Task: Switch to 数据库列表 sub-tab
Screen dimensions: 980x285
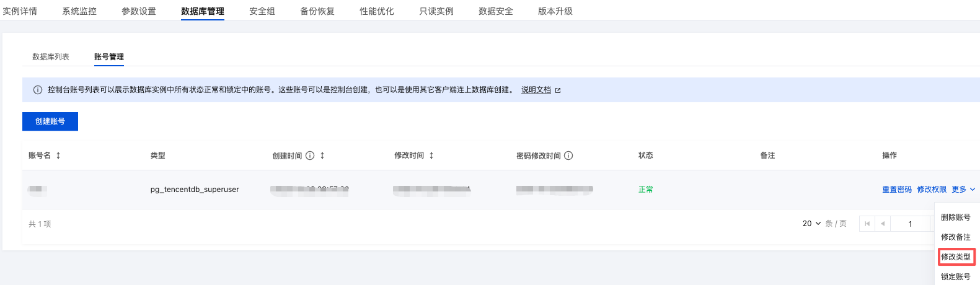Action: click(51, 57)
